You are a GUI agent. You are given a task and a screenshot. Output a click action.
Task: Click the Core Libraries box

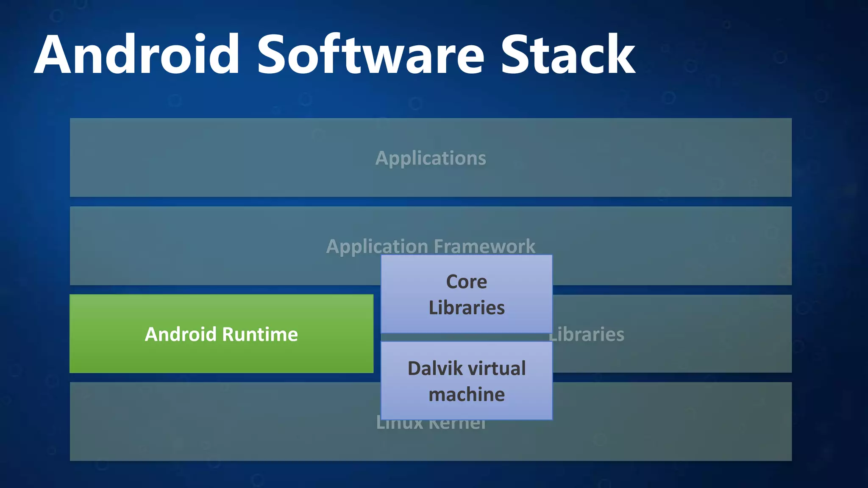pos(467,294)
